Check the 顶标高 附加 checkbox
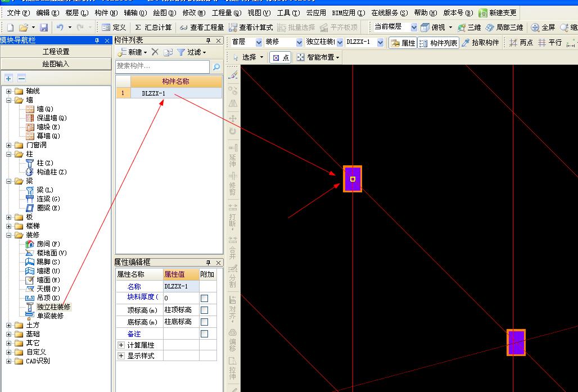This screenshot has height=392, width=578. coord(204,310)
